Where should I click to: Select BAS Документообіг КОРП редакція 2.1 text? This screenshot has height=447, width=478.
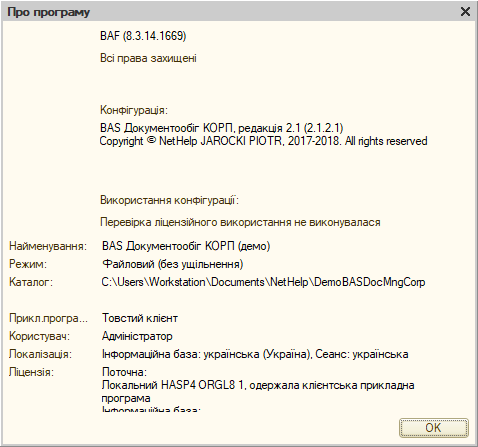pyautogui.click(x=222, y=128)
